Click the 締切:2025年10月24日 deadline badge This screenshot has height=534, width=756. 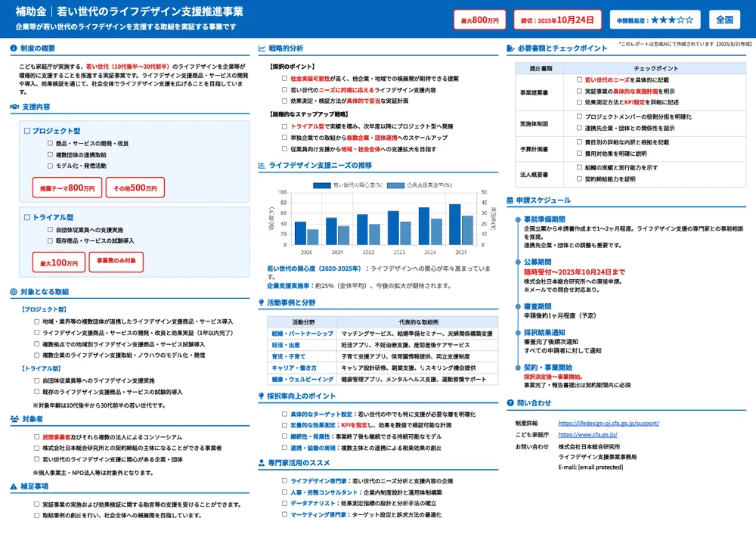tap(557, 20)
